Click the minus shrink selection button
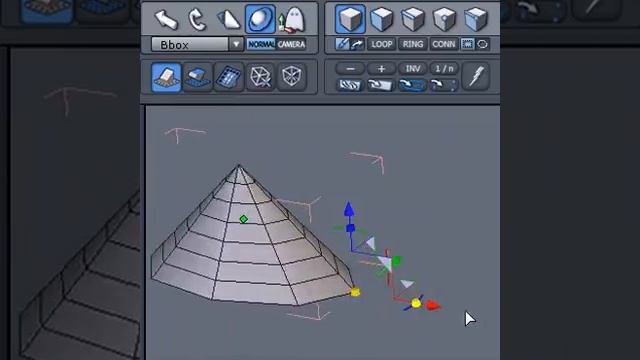The height and width of the screenshot is (360, 640). [350, 69]
